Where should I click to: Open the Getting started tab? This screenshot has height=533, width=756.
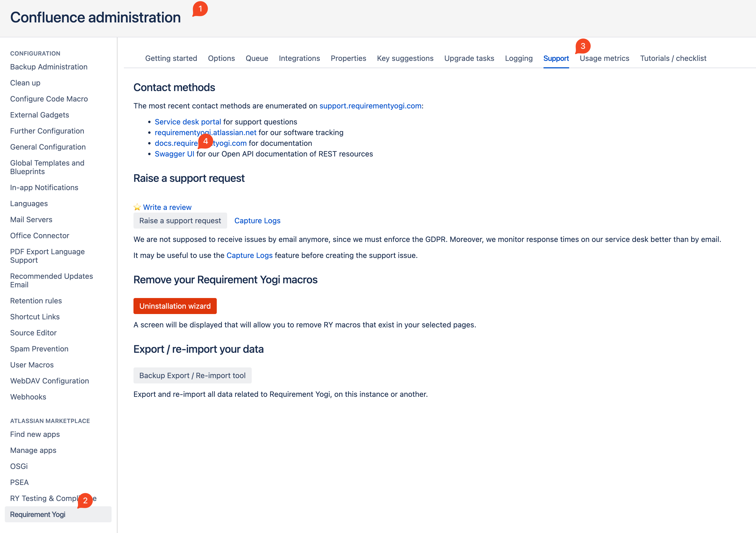171,58
